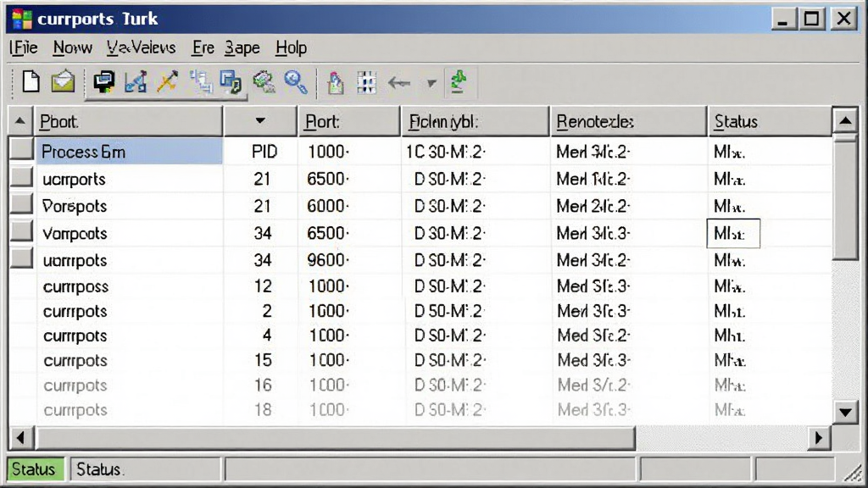Click the green arrow icon ending the toolbar
Screen dimensions: 868x488
coord(459,82)
